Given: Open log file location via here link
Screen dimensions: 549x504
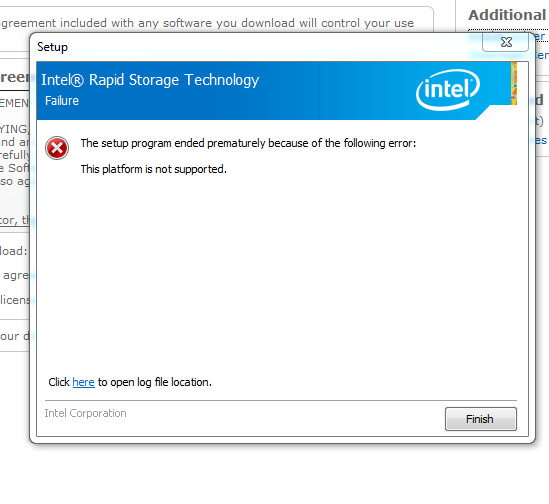Looking at the screenshot, I should tap(83, 382).
